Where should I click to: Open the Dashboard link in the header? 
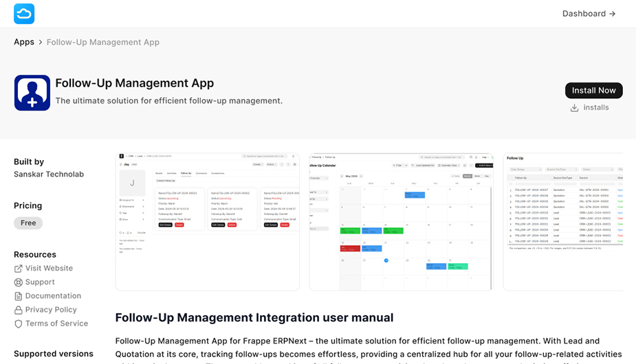point(589,14)
